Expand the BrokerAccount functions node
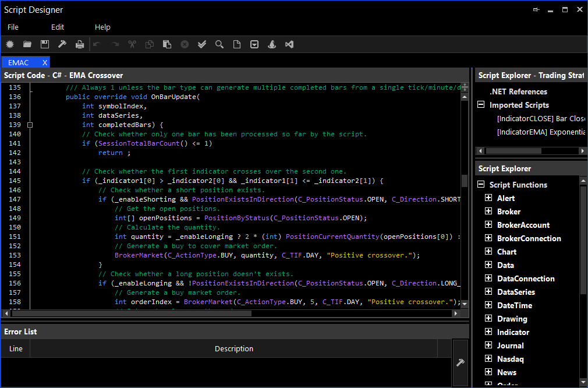This screenshot has height=388, width=588. 488,225
